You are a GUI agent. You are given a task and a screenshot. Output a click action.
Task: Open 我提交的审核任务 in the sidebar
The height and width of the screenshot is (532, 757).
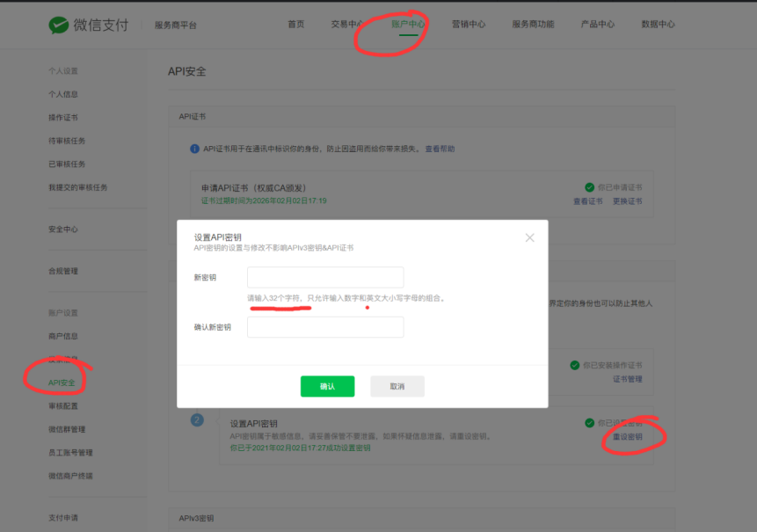coord(77,187)
